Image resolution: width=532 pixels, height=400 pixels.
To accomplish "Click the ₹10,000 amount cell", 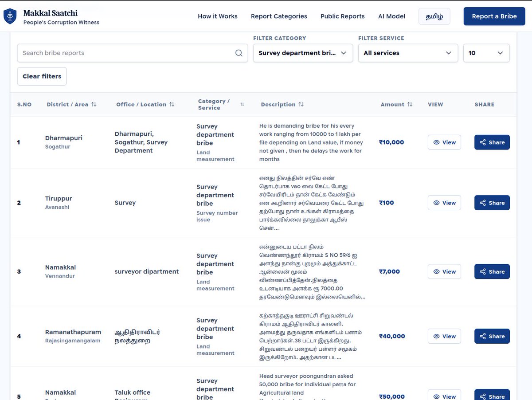I will 391,142.
